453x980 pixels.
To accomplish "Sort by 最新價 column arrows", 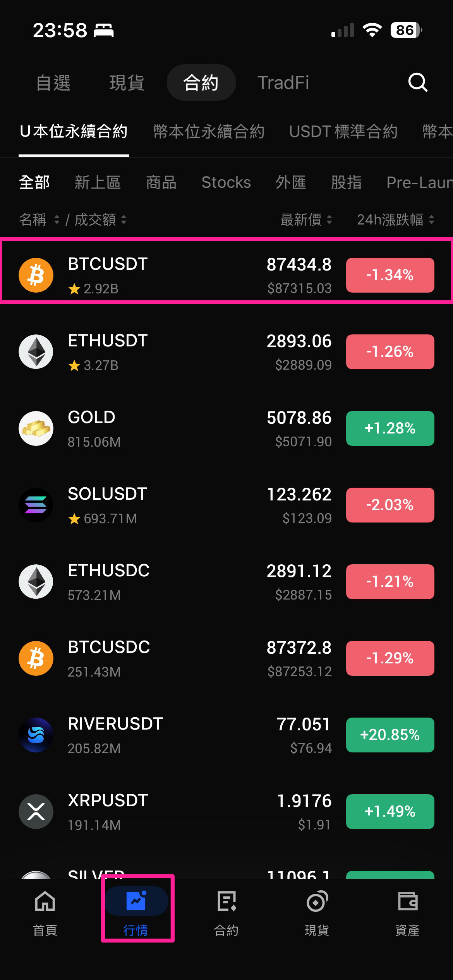I will tap(329, 220).
